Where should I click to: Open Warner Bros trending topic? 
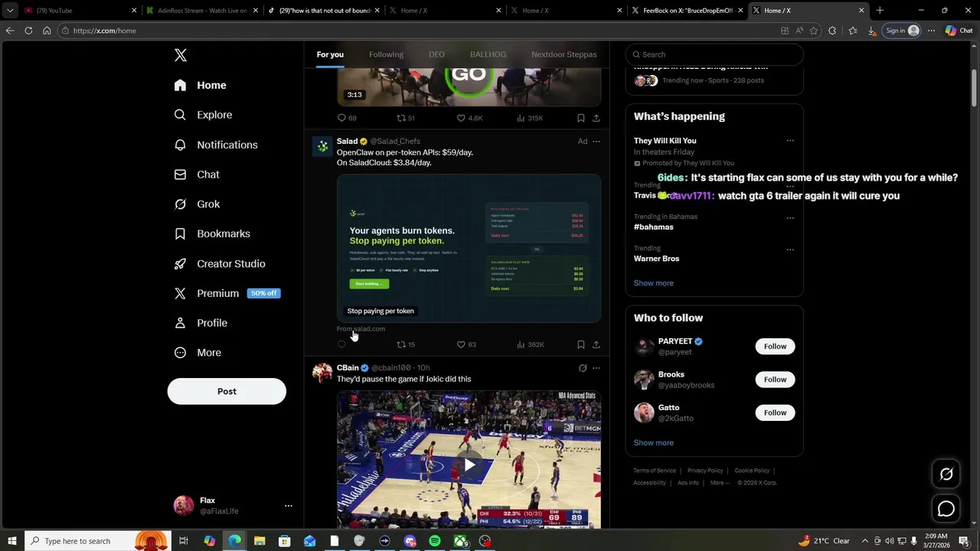656,259
